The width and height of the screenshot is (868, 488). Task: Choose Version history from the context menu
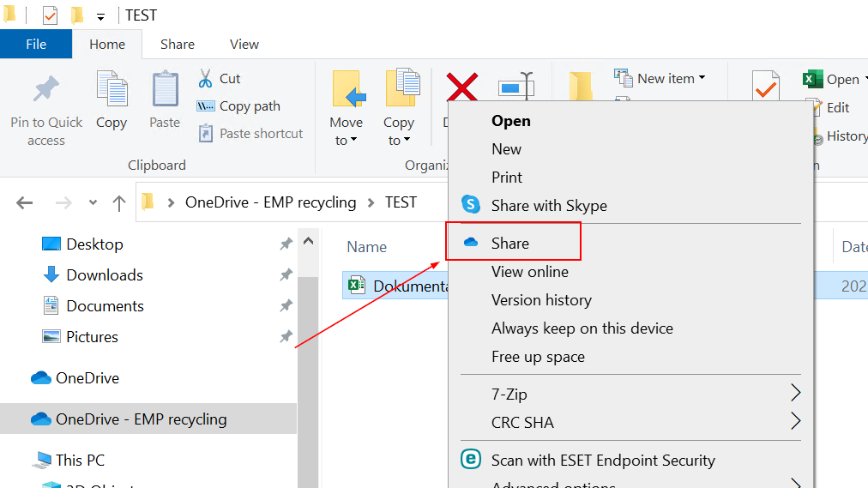click(x=541, y=300)
